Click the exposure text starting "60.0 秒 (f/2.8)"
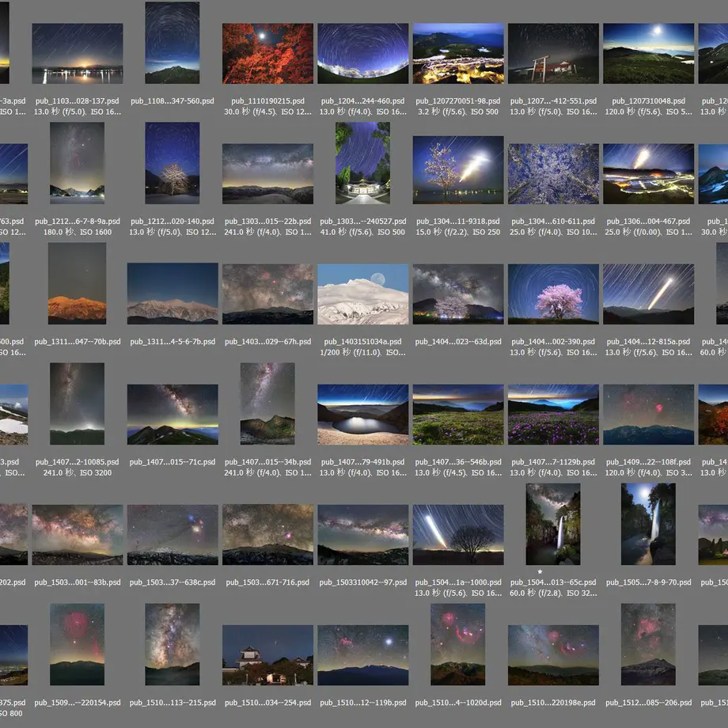Viewport: 728px width, 728px height. tap(553, 593)
